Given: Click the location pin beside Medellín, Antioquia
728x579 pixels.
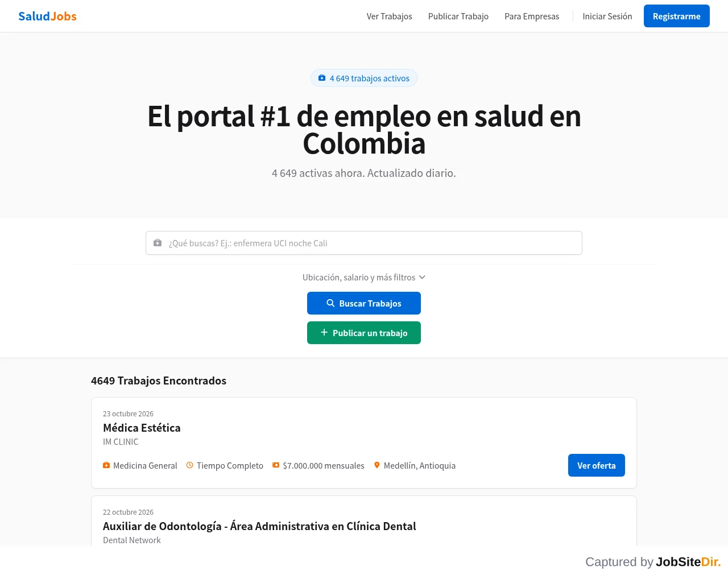Looking at the screenshot, I should click(x=377, y=465).
